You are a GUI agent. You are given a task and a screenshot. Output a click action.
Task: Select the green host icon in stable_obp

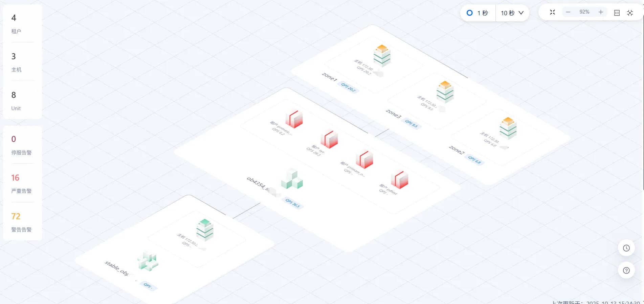[205, 230]
